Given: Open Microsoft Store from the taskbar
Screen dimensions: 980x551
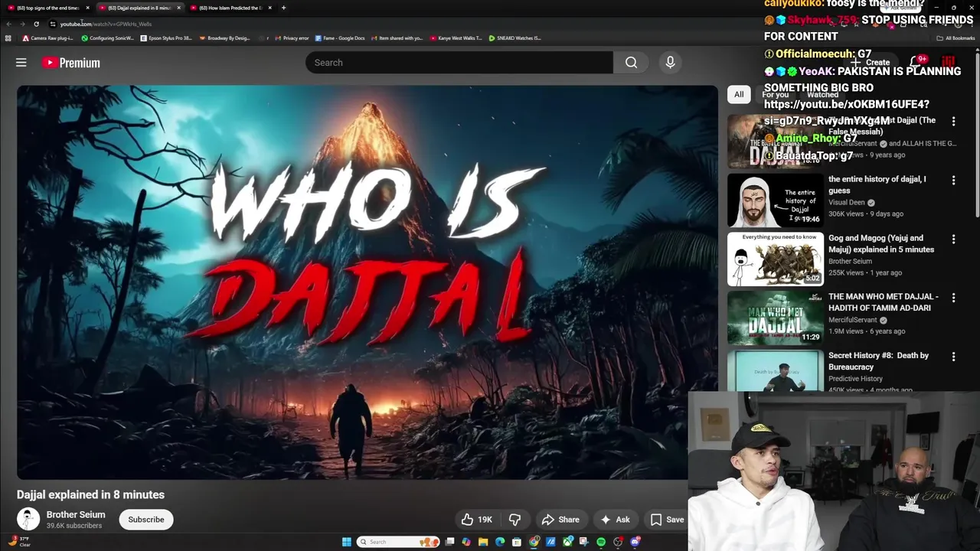Looking at the screenshot, I should point(516,542).
